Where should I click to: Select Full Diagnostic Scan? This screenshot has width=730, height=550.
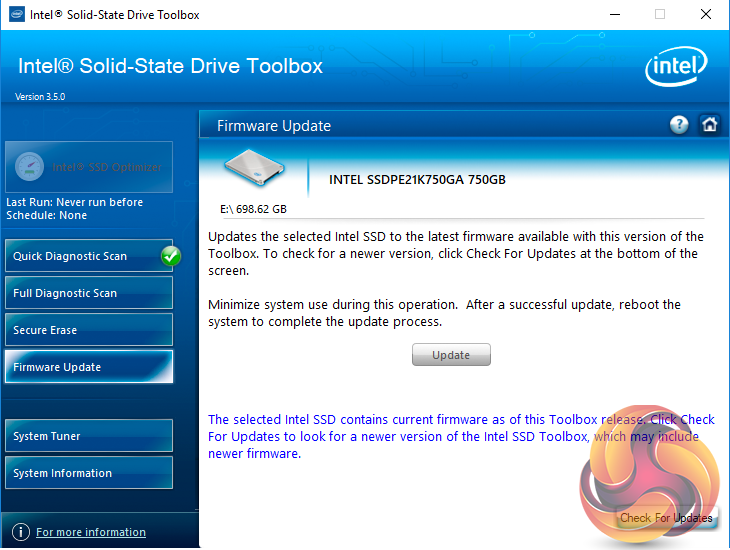tap(89, 293)
